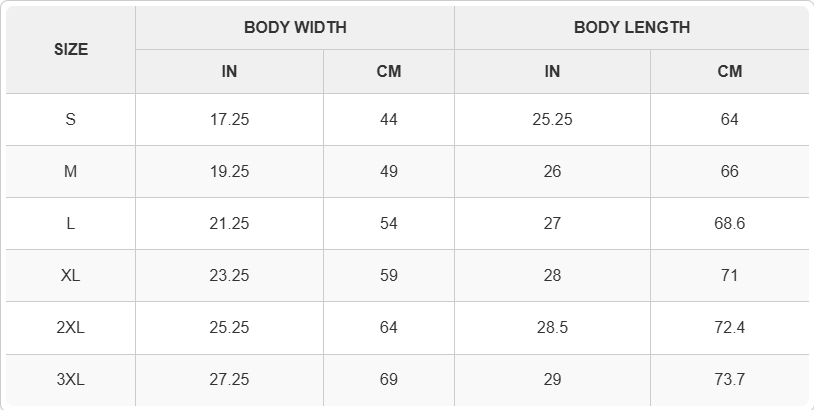Select the 2XL size row label
Image resolution: width=814 pixels, height=410 pixels.
(71, 327)
